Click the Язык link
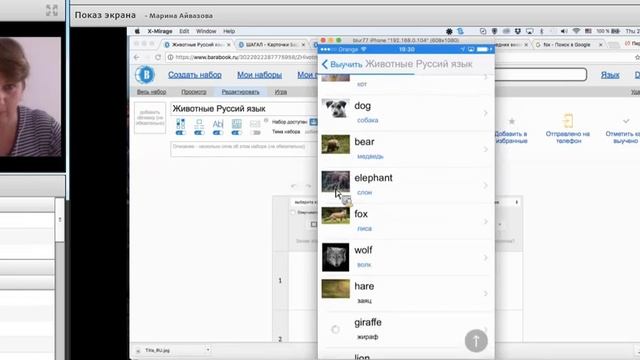This screenshot has height=360, width=640. click(x=610, y=75)
